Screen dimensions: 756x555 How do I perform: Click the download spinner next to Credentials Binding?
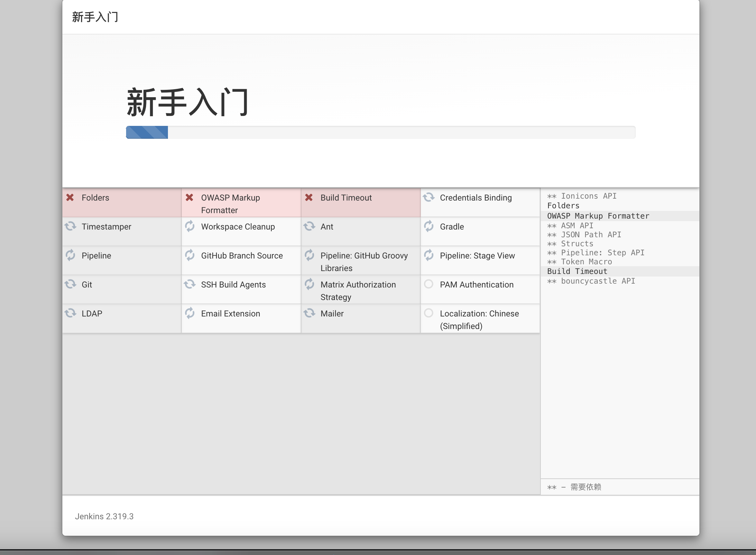point(429,198)
